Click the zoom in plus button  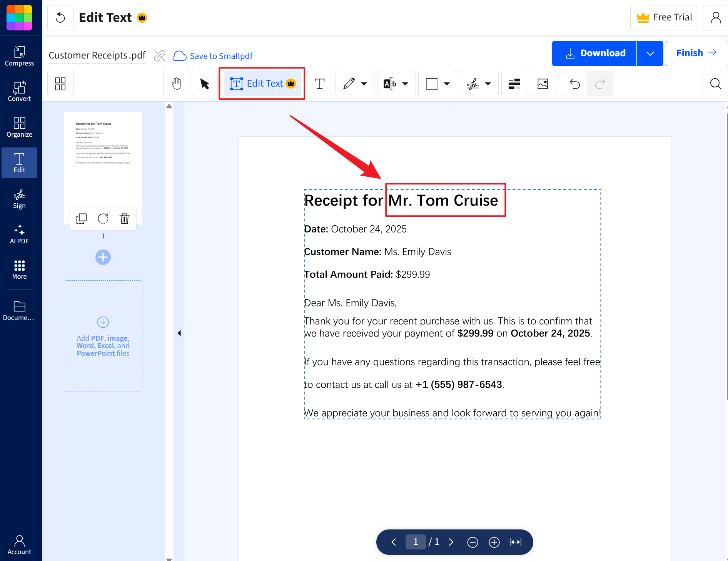(494, 542)
